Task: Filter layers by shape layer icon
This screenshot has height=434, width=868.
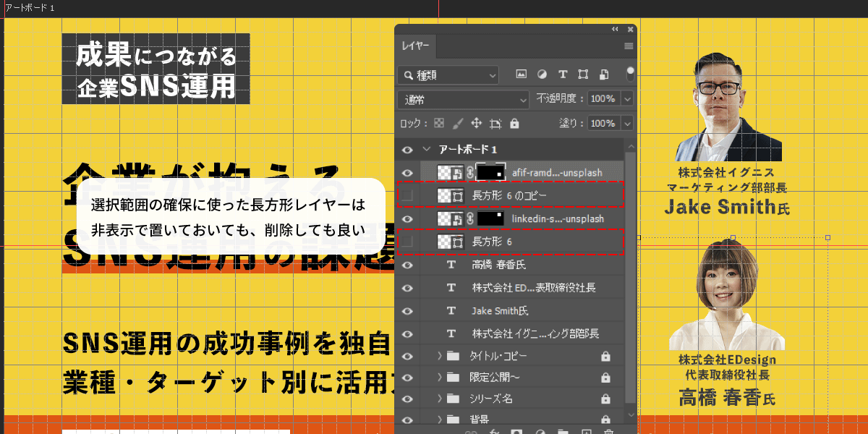Action: pos(584,75)
